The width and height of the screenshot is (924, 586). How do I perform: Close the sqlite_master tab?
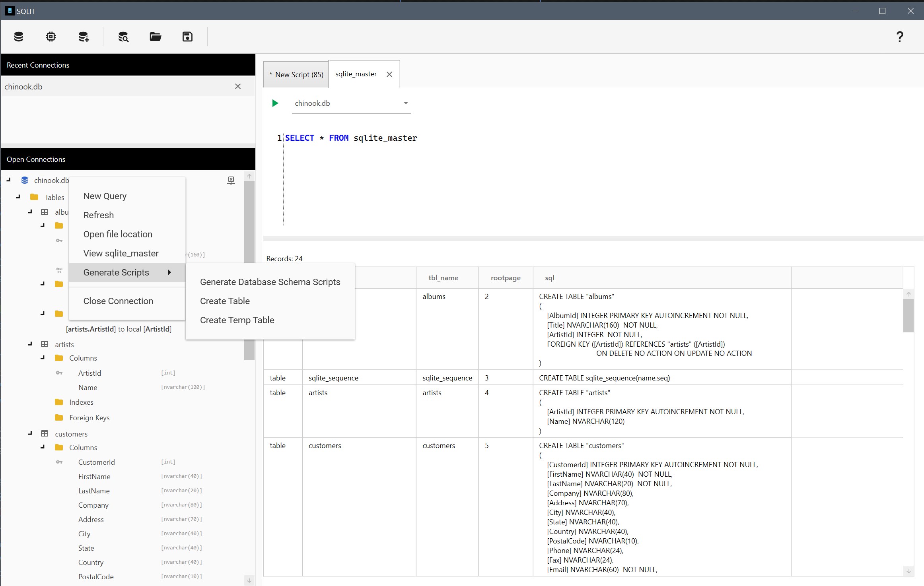pos(389,74)
